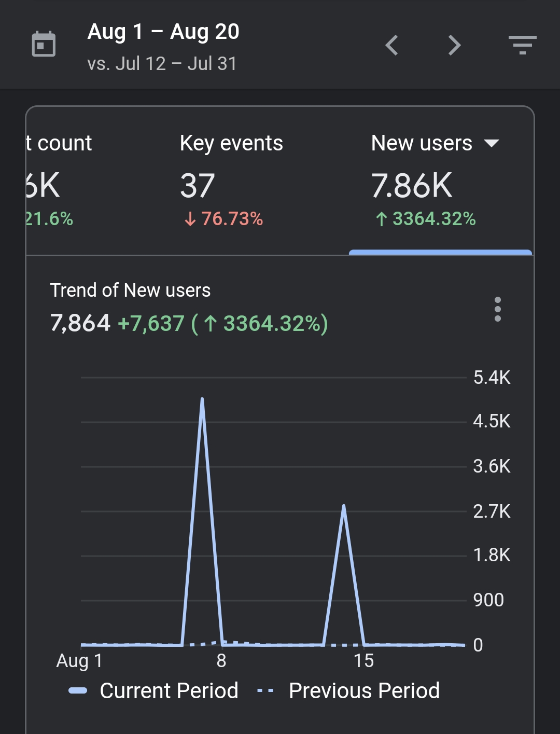The image size is (560, 734).
Task: Open the calendar date picker icon
Action: click(44, 45)
